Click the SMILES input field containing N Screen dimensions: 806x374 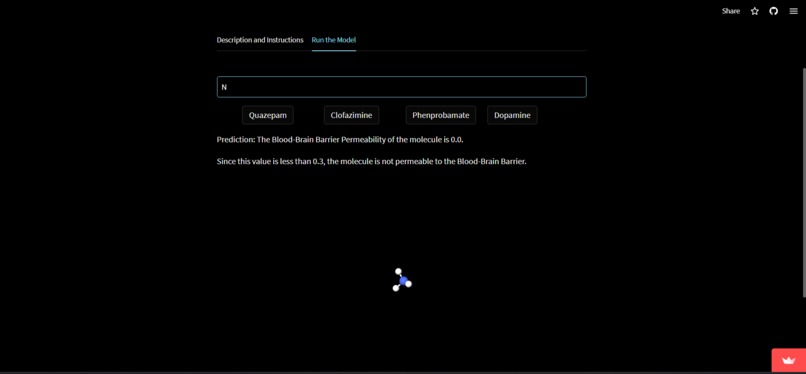point(401,87)
